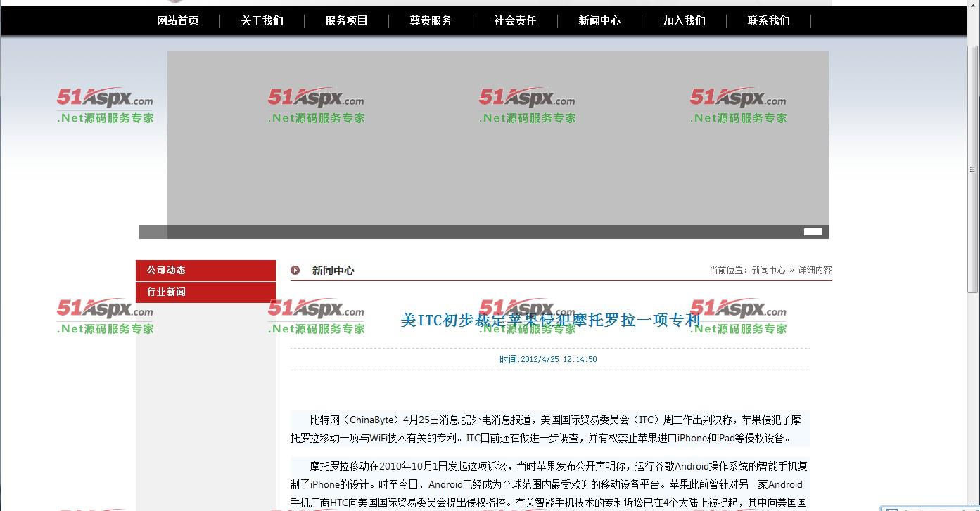Click the timestamp 时间:2012/4/25 12:14:50
The width and height of the screenshot is (980, 511).
pyautogui.click(x=549, y=359)
